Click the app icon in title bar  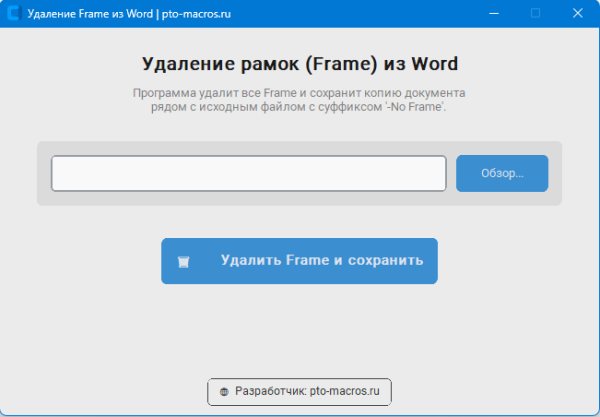pyautogui.click(x=14, y=13)
